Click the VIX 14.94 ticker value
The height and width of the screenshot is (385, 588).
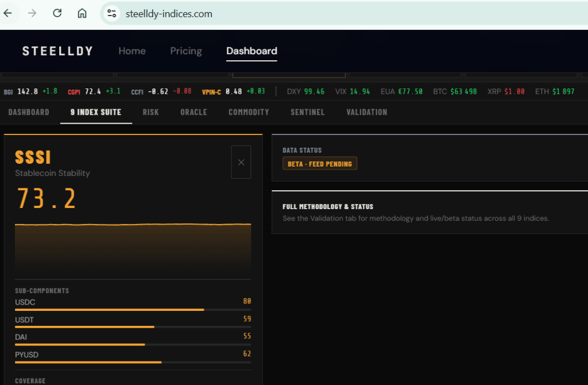pos(353,91)
